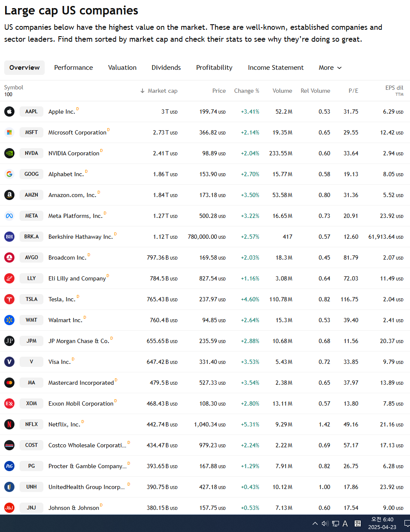Open the More tabs dropdown
410x532 pixels.
pyautogui.click(x=330, y=68)
